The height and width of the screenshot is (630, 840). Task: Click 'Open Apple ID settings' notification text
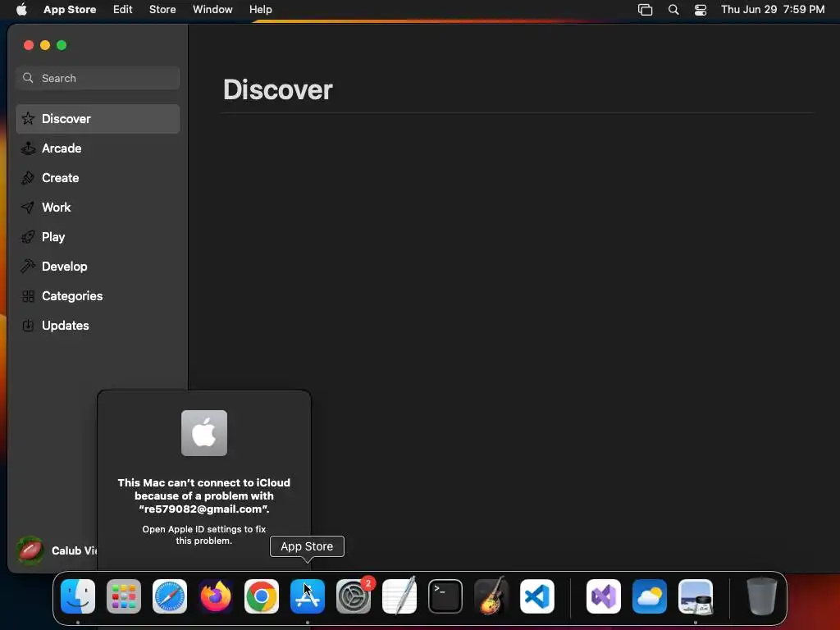(x=204, y=535)
